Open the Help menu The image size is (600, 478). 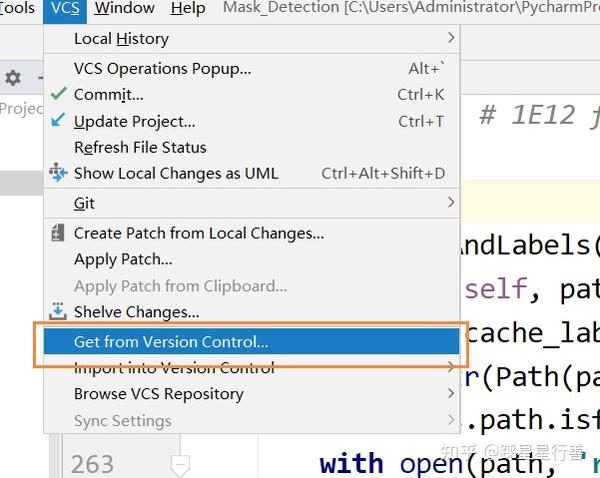(x=188, y=9)
